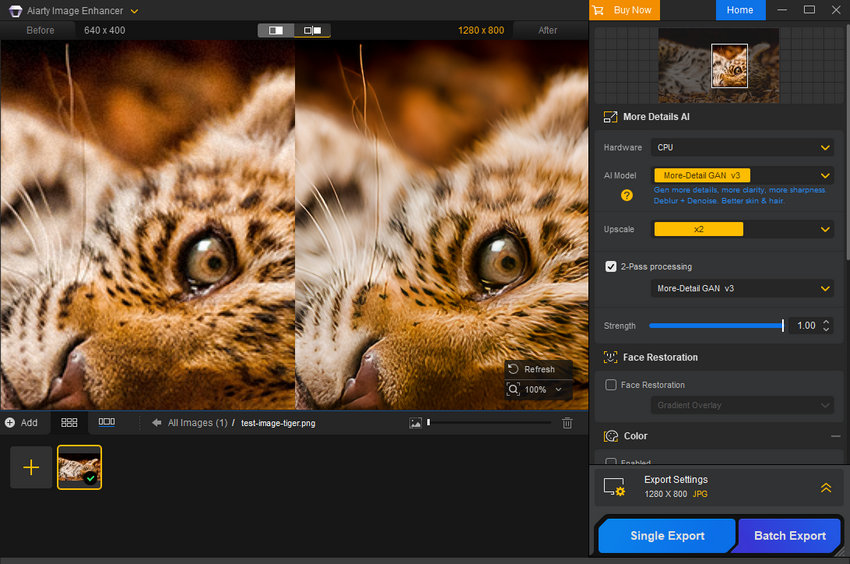This screenshot has width=850, height=564.
Task: Select the tiger image thumbnail
Action: (x=79, y=467)
